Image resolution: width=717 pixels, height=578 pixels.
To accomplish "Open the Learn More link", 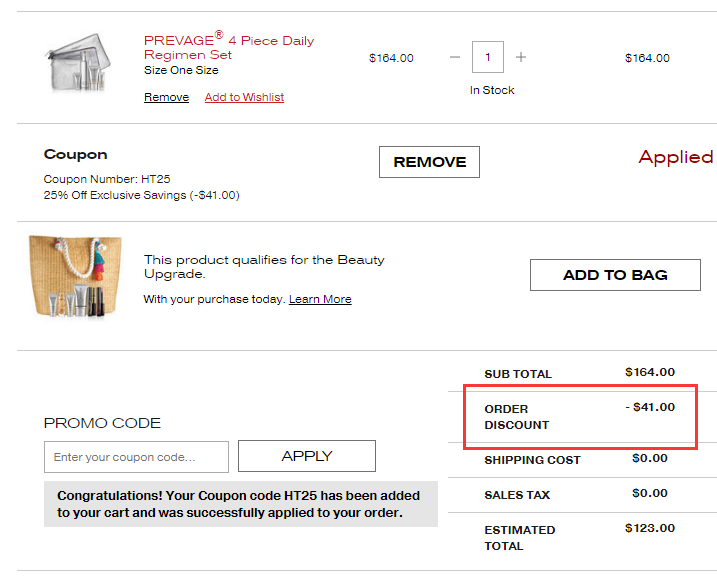I will point(320,299).
